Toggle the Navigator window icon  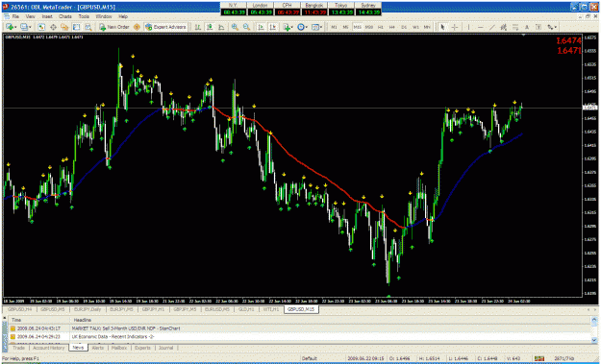click(x=64, y=27)
